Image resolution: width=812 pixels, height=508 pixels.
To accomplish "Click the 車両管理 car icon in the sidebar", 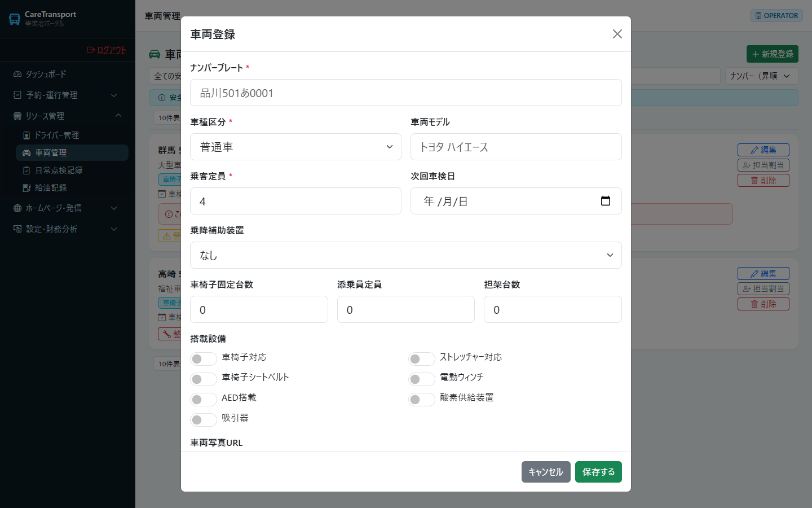I will pyautogui.click(x=27, y=153).
